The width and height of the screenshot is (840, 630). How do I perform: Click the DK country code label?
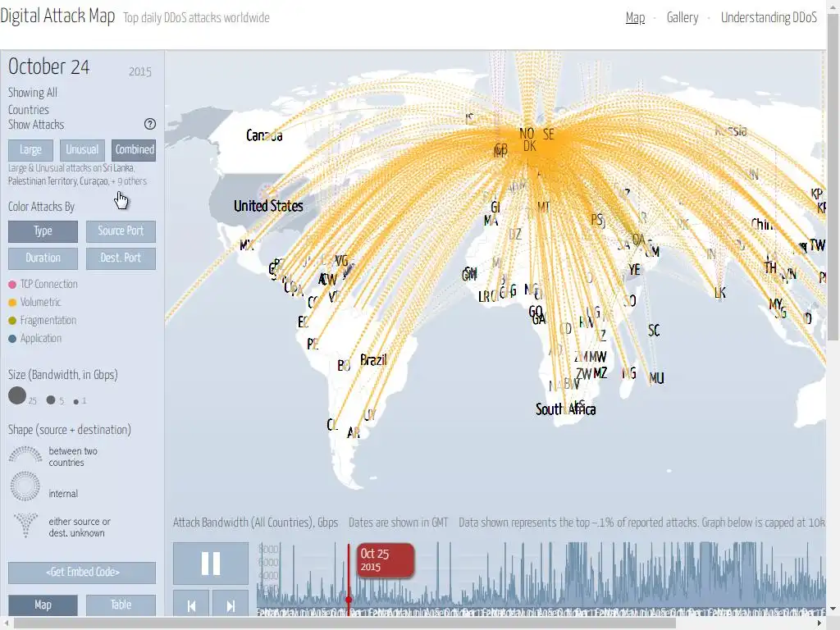tap(529, 146)
